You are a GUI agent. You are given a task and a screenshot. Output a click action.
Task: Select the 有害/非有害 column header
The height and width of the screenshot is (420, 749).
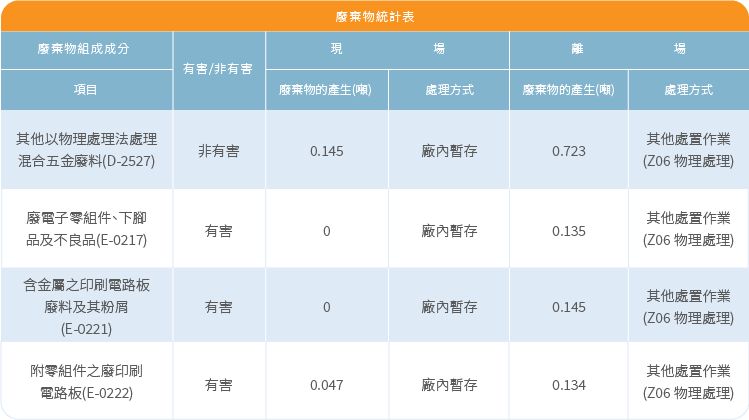coord(218,70)
